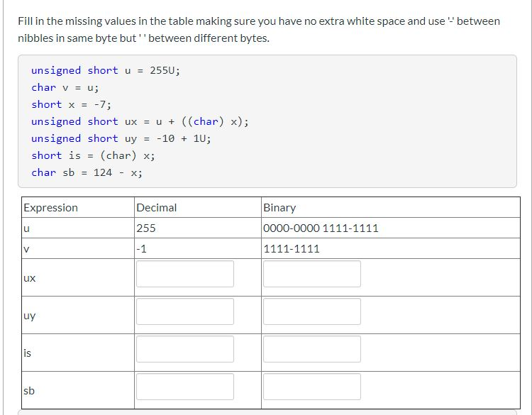Click the code line 'char v = u;'
532x415 pixels.
click(65, 87)
